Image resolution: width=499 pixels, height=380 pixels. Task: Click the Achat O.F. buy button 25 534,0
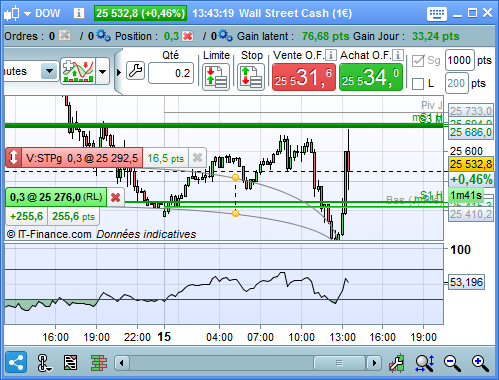[x=371, y=77]
